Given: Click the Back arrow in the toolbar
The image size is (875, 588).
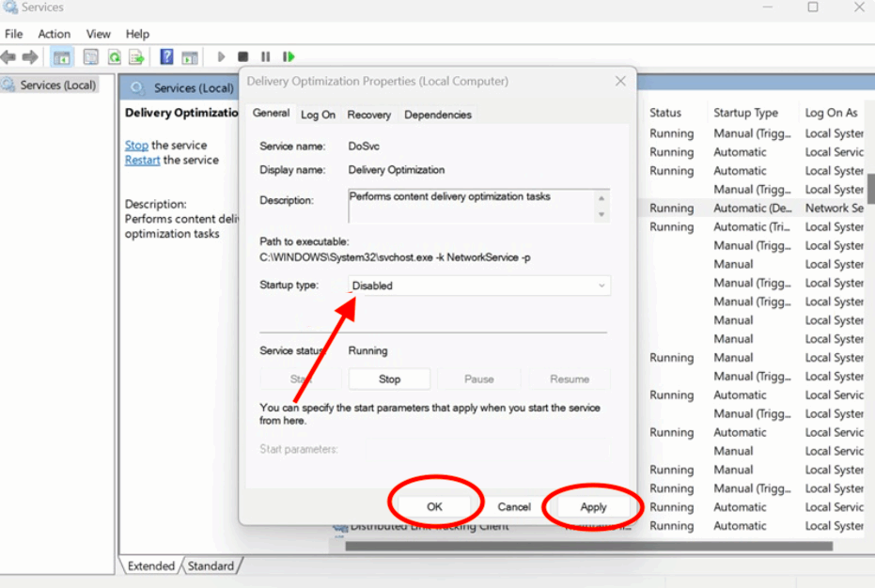Looking at the screenshot, I should pos(8,57).
